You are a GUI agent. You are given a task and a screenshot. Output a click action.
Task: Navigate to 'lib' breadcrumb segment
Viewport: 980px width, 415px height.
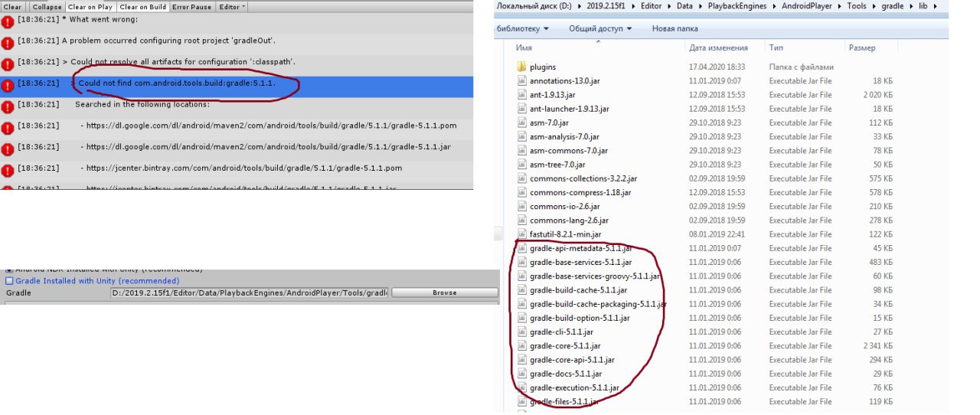tap(925, 6)
